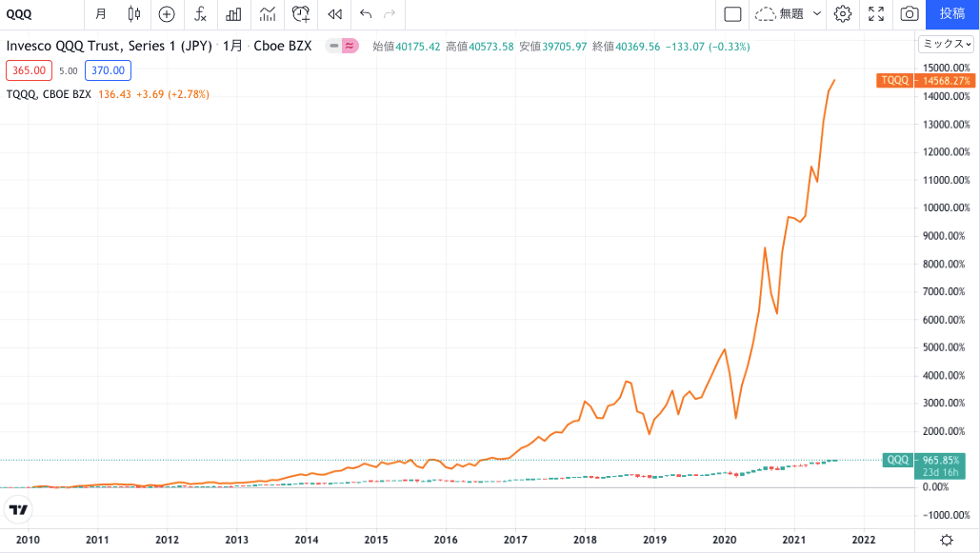Click the compare or add symbol icon
Screen dimensions: 980x553
click(x=167, y=14)
